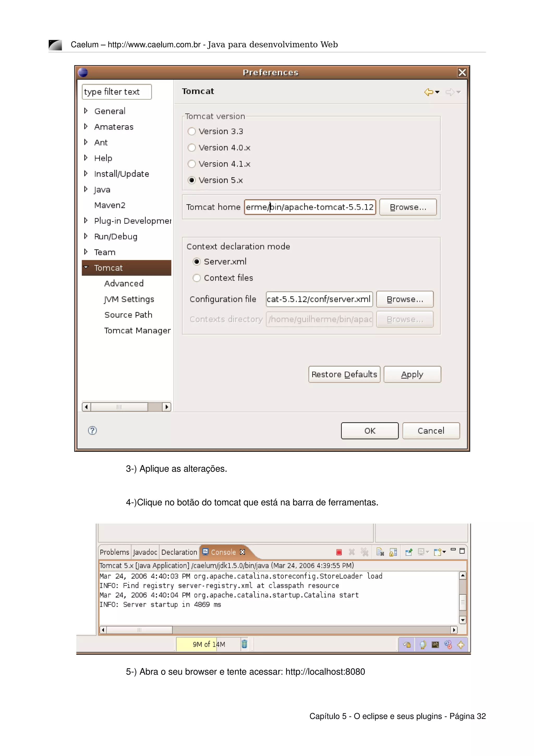Open Source Path under Tomcat

[x=128, y=315]
